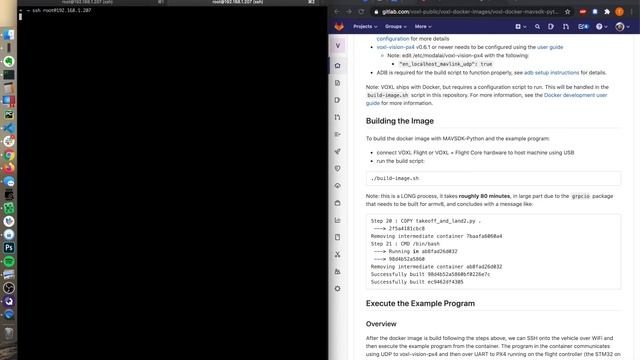Expand the Help question-mark dropdown

pyautogui.click(x=602, y=27)
